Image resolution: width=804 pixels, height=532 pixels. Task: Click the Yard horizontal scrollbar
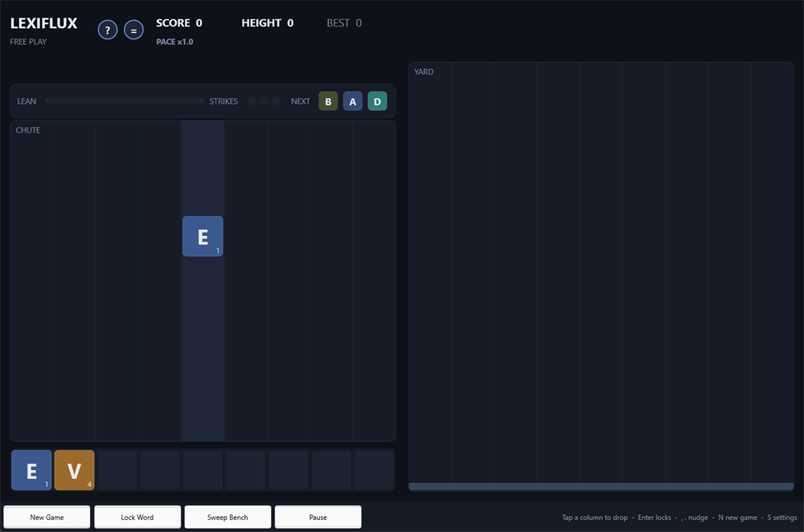click(x=601, y=486)
